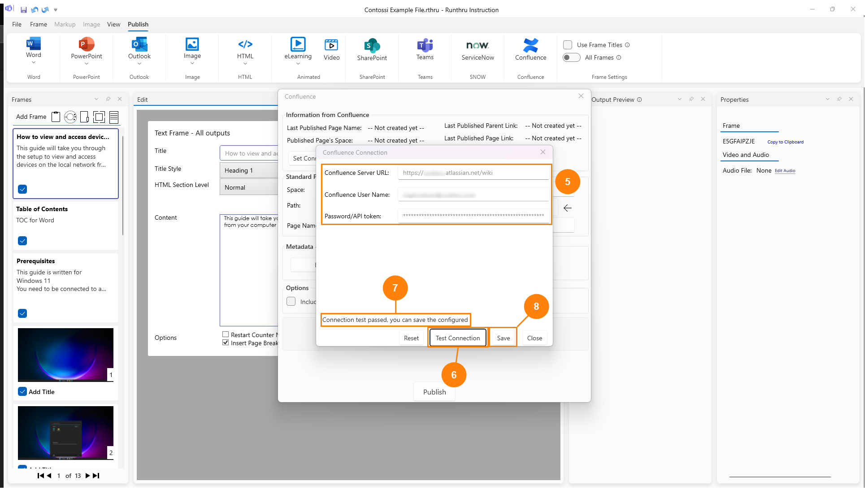Enable the Use Frame Titles checkbox
This screenshot has height=490, width=868.
coord(568,45)
